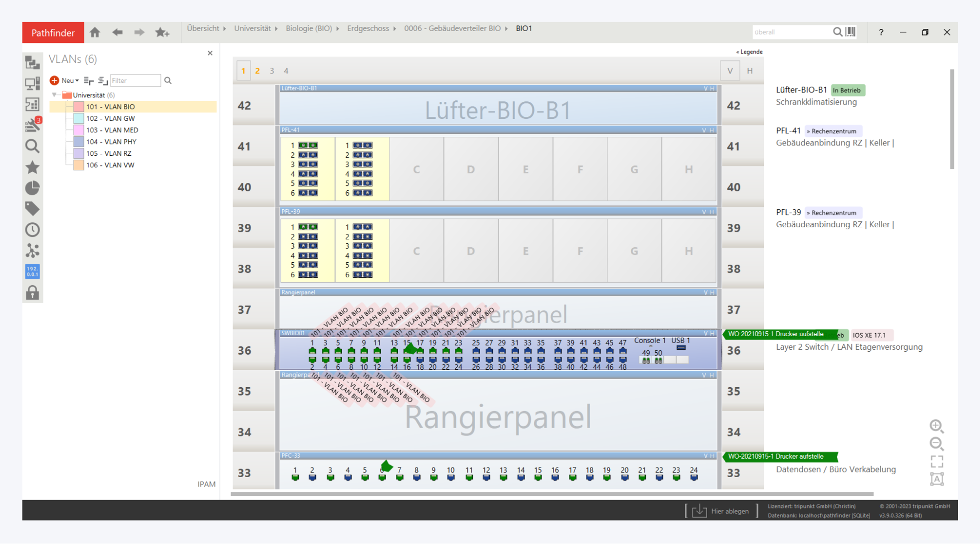Screen dimensions: 980x544
Task: Toggle V front view button
Action: pos(730,71)
